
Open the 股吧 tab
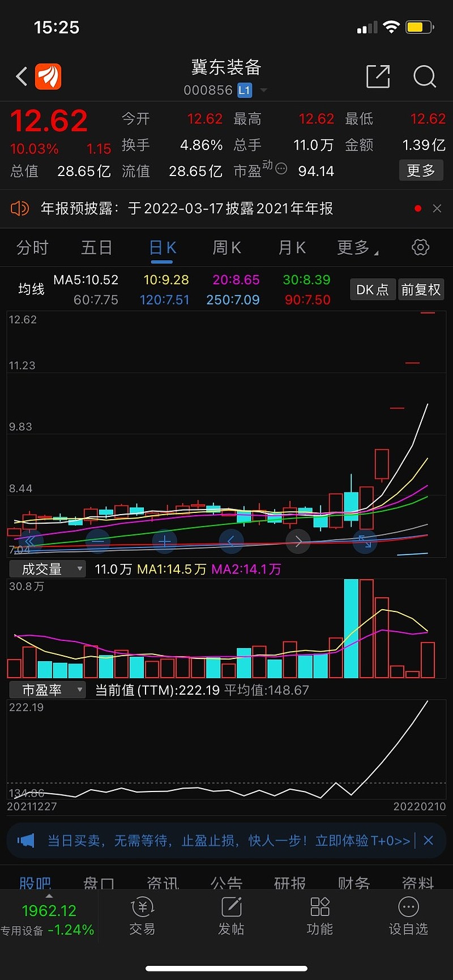click(x=35, y=883)
